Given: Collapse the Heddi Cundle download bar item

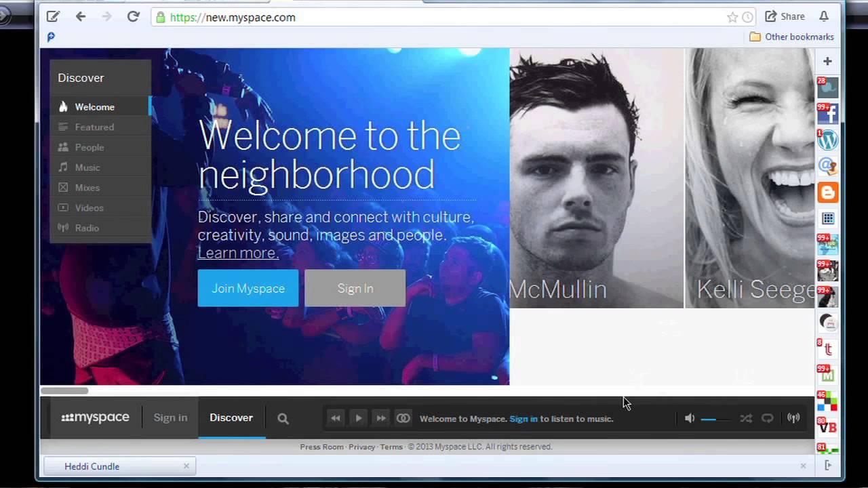Looking at the screenshot, I should click(x=186, y=466).
